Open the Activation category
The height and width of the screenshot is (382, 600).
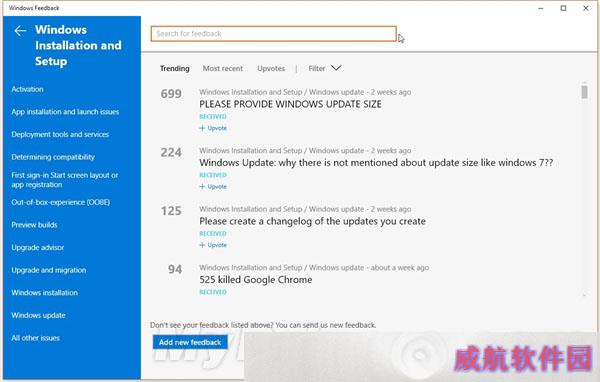pos(27,89)
